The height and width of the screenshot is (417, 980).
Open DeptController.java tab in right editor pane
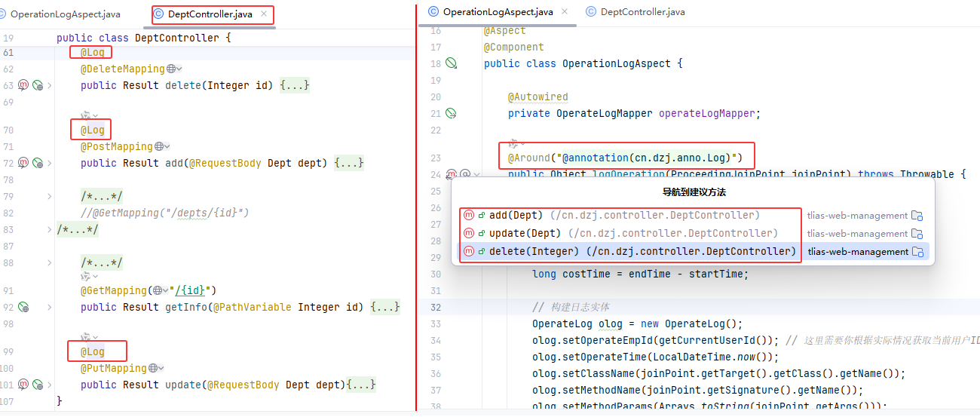642,12
